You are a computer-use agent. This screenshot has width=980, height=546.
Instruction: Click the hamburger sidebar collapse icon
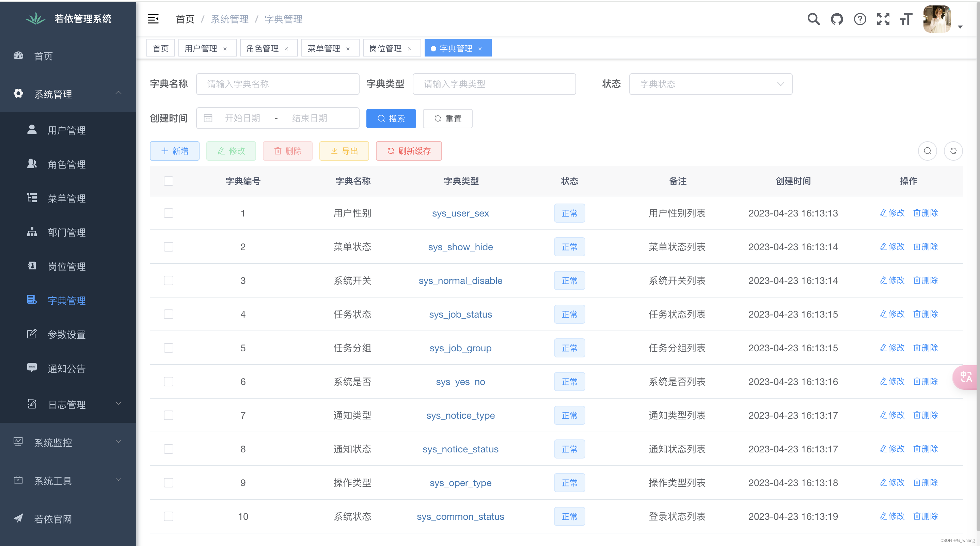coord(153,19)
